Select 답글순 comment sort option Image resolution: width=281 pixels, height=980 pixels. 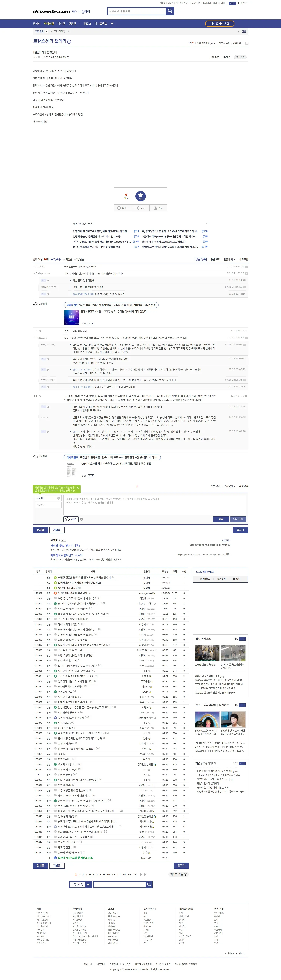coord(79,259)
